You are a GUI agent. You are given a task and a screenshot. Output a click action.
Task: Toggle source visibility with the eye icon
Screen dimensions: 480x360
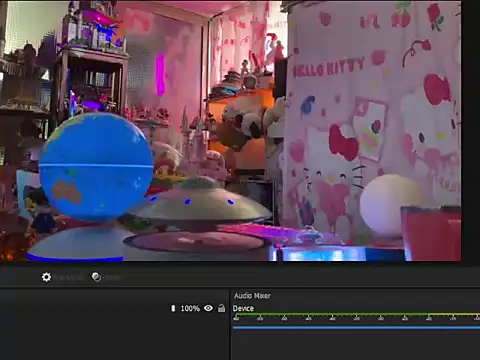(x=208, y=308)
